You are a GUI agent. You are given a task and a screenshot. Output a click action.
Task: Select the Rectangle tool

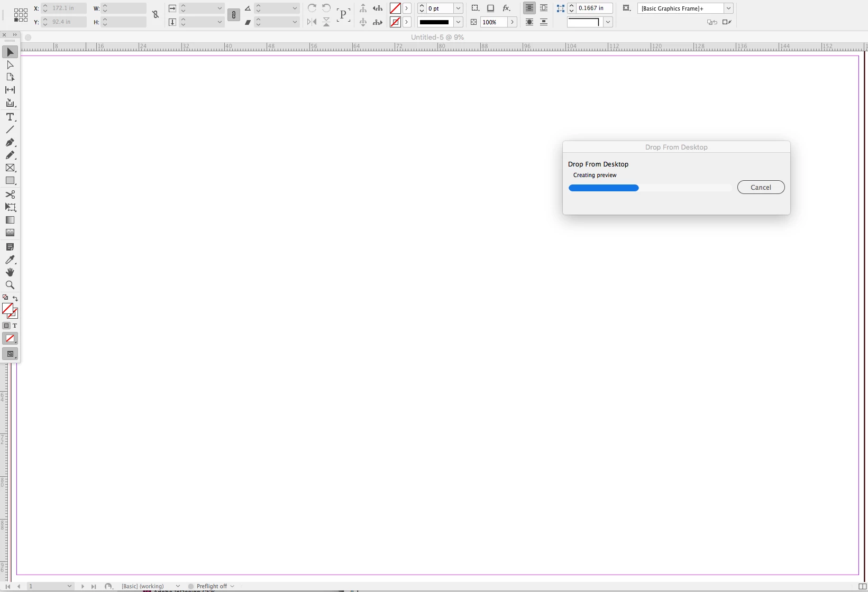pyautogui.click(x=10, y=181)
